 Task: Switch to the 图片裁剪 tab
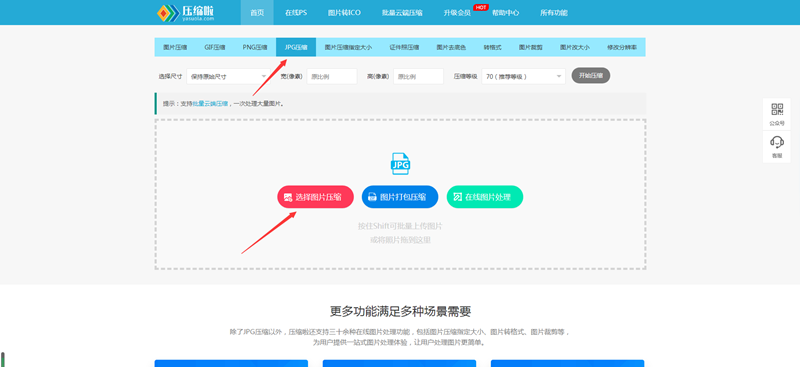(531, 47)
